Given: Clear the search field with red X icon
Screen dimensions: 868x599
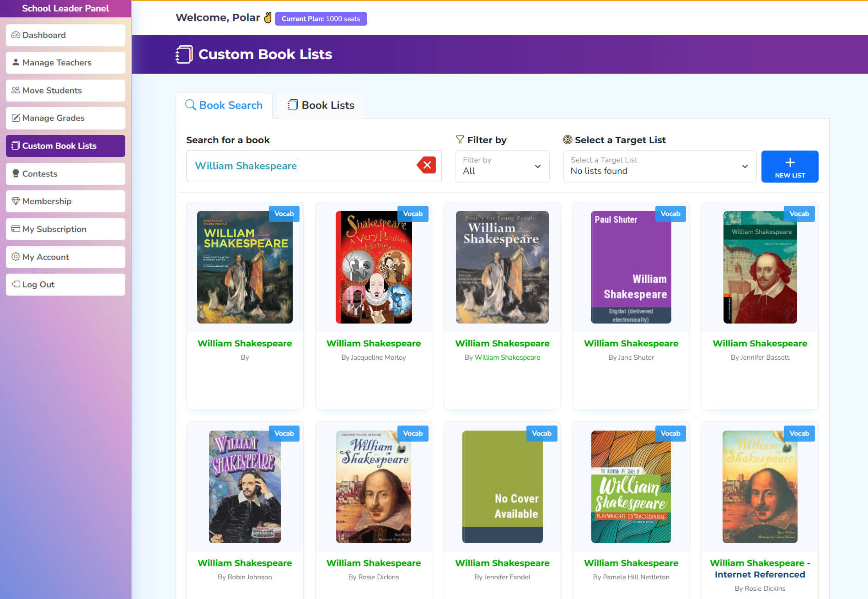Looking at the screenshot, I should tap(427, 165).
